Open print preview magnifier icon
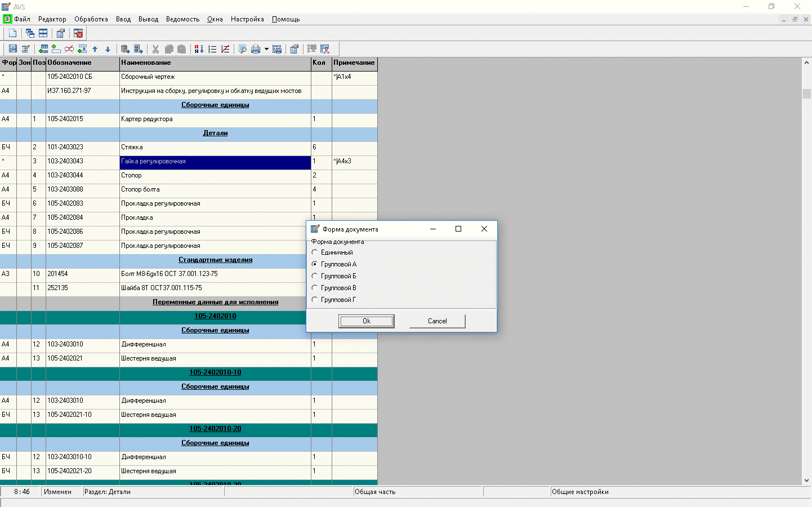The width and height of the screenshot is (812, 507). pos(242,49)
